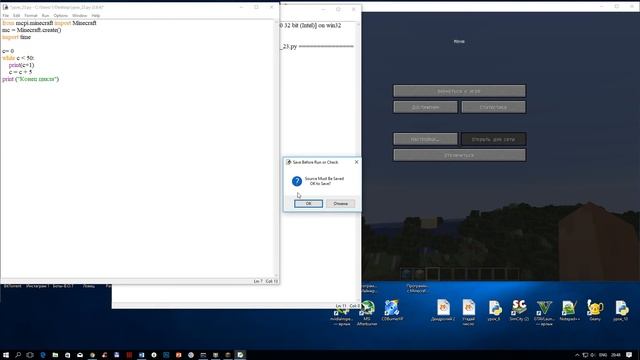Click the IDLE editor vertical scrollbar
The width and height of the screenshot is (640, 360).
pos(277,149)
